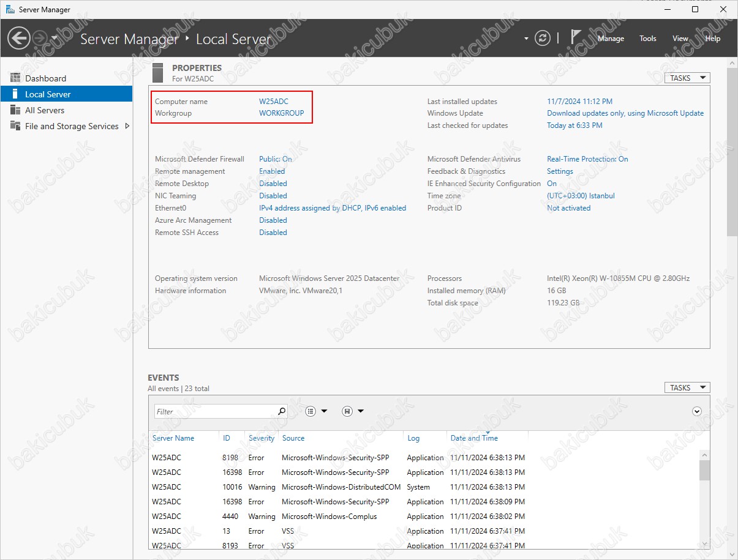Open the View menu
Viewport: 738px width, 560px height.
pos(680,39)
